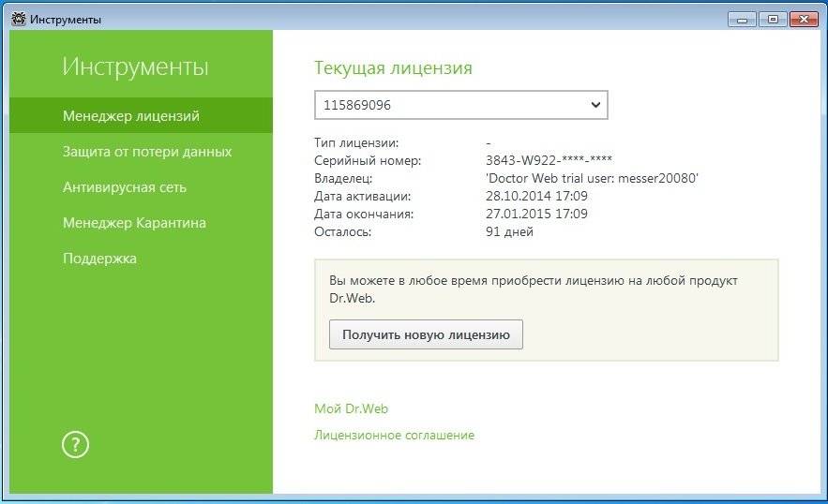Click the Тип лицензии label

356,142
